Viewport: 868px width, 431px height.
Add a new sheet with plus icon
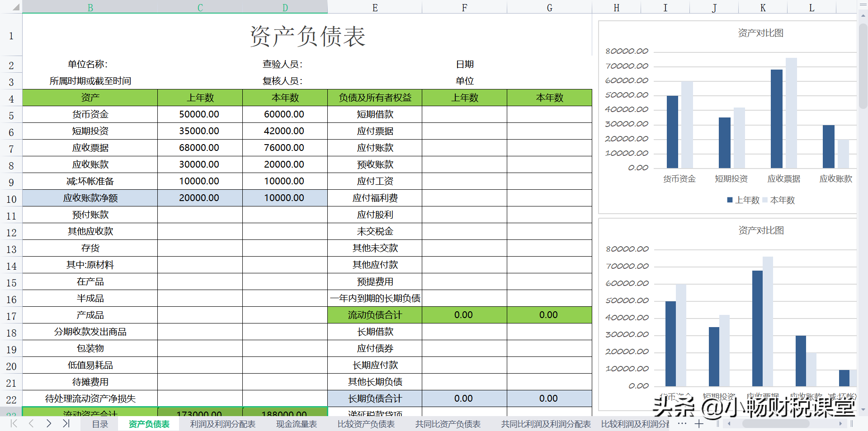pyautogui.click(x=699, y=424)
